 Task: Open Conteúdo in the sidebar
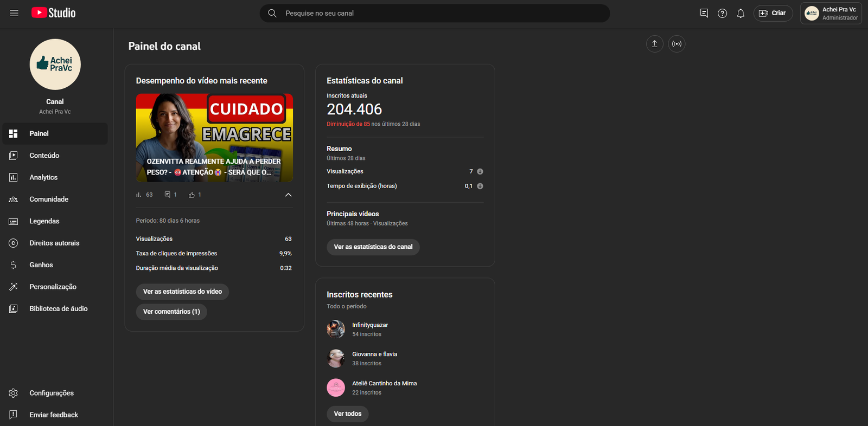[55, 156]
